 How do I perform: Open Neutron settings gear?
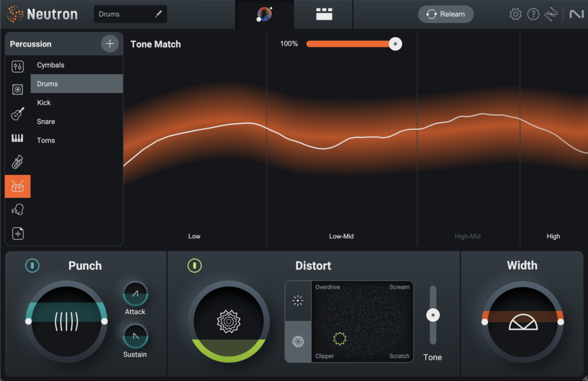pos(515,14)
